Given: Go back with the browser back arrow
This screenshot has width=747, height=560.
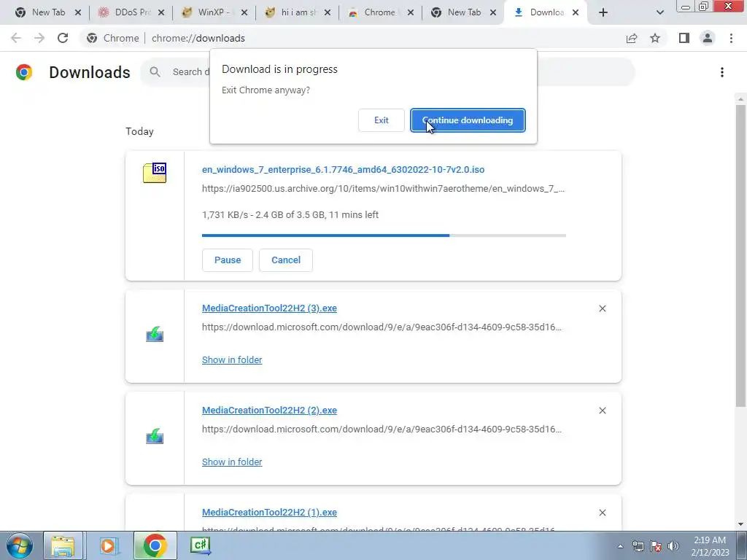Looking at the screenshot, I should click(16, 38).
